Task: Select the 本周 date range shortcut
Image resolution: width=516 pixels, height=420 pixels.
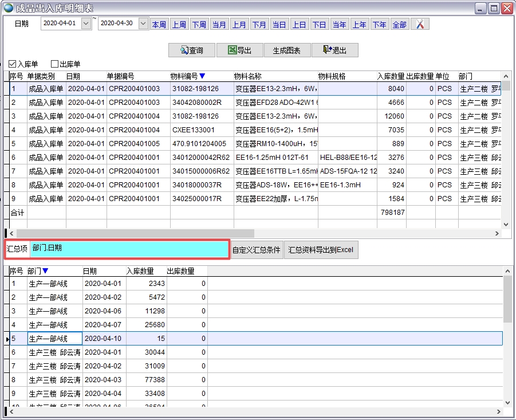Action: 159,25
